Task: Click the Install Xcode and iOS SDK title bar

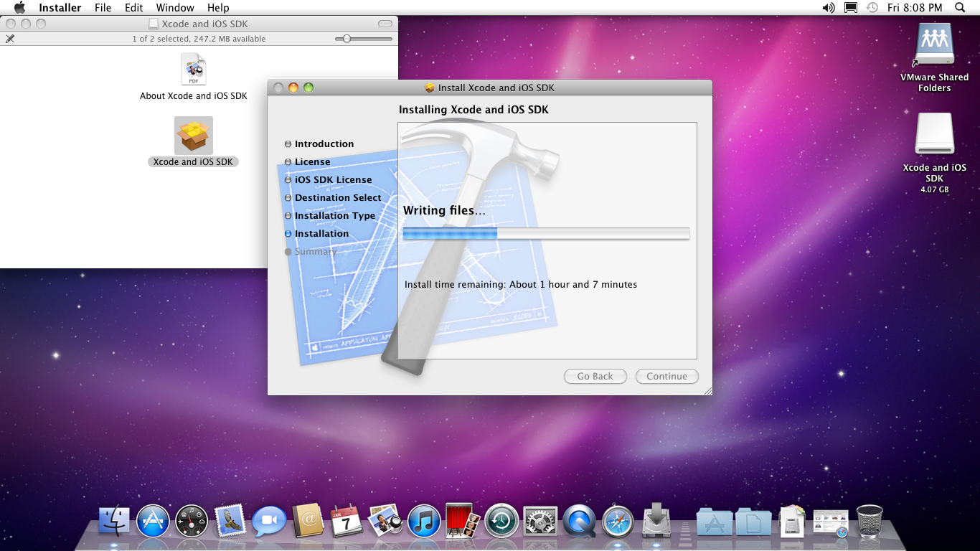Action: click(490, 88)
